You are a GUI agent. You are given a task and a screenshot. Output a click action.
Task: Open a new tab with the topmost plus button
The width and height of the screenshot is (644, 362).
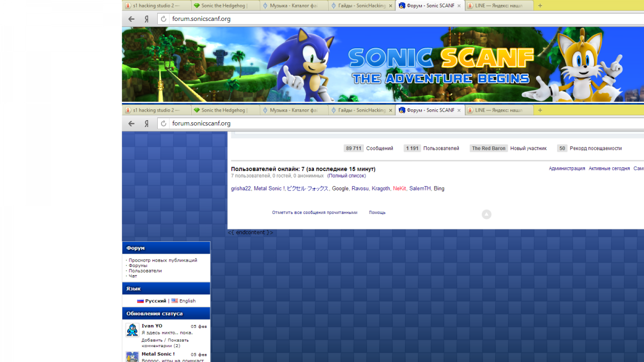click(540, 5)
